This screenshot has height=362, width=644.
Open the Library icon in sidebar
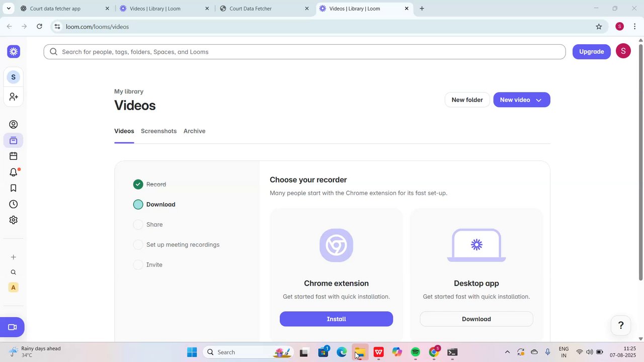click(14, 140)
